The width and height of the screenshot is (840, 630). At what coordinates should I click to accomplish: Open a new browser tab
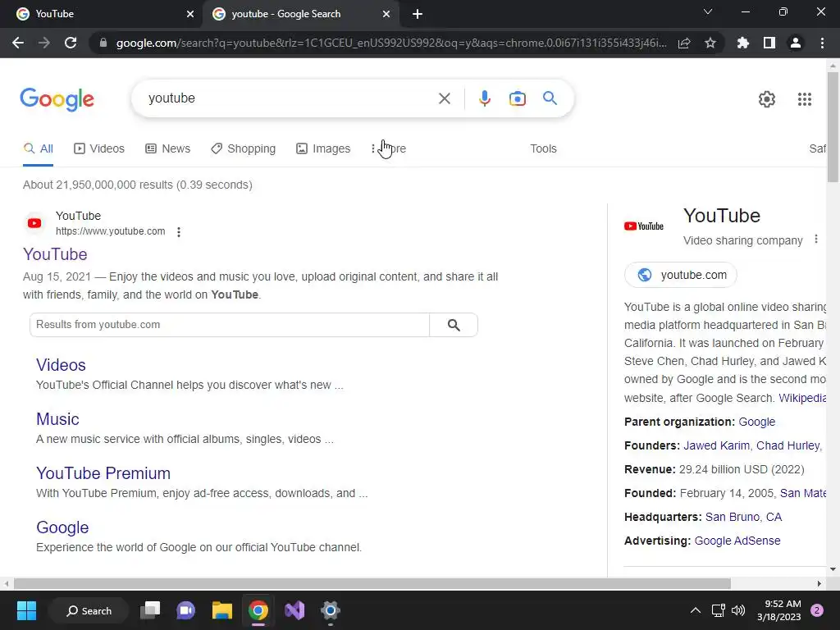pos(418,14)
